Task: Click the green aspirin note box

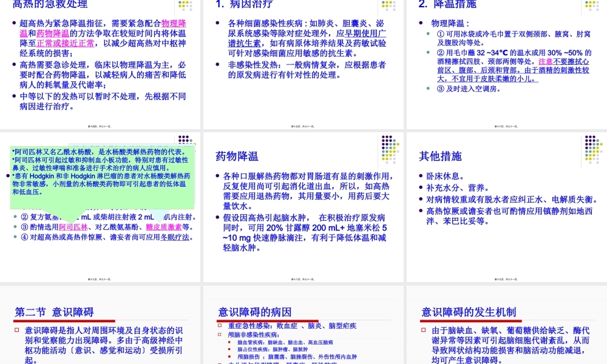Action: click(102, 176)
